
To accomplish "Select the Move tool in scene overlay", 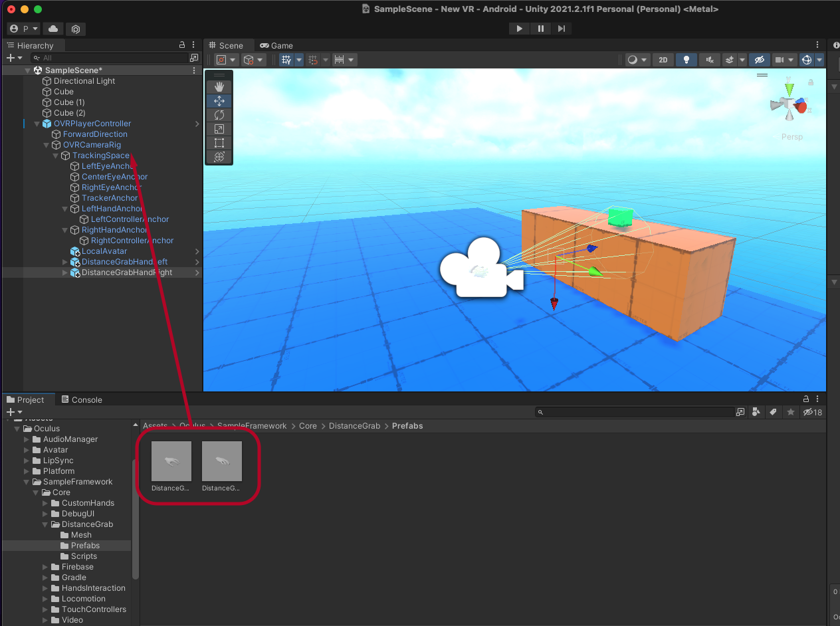I will 219,101.
